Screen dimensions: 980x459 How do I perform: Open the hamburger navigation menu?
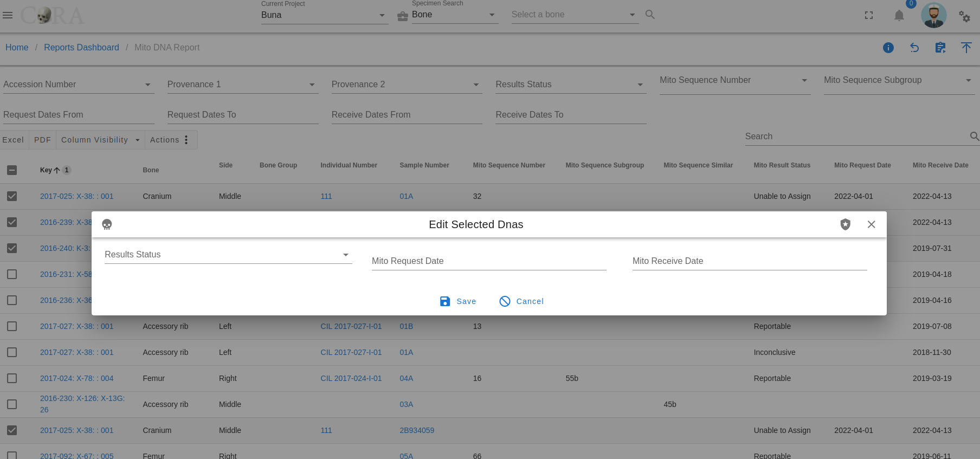pos(8,15)
